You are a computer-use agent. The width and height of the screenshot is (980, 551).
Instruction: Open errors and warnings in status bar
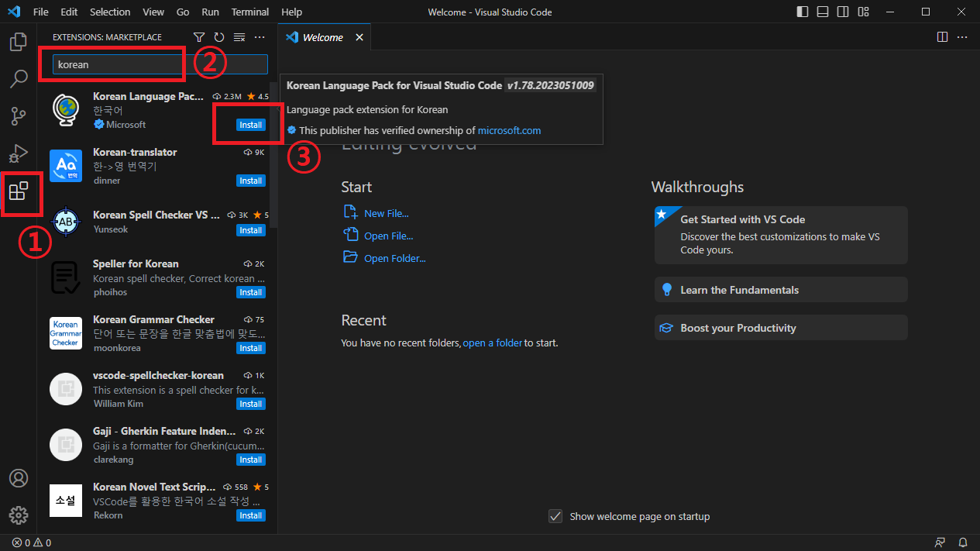tap(32, 542)
